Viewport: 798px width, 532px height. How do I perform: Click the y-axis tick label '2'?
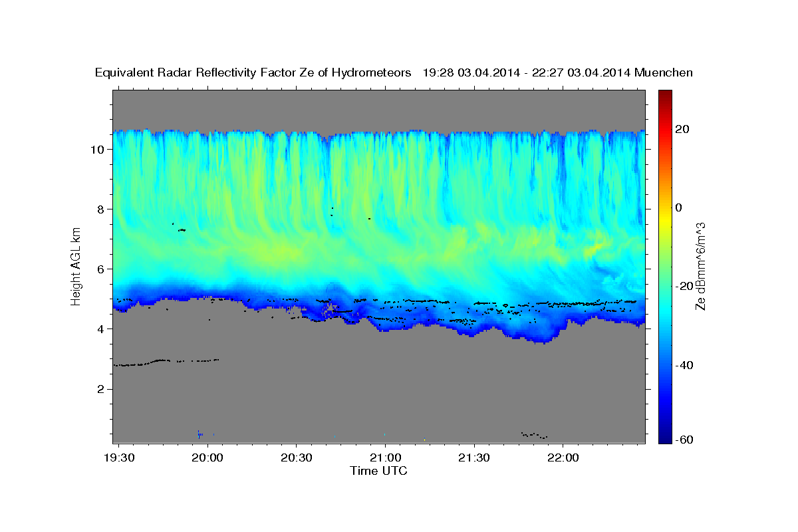(100, 389)
